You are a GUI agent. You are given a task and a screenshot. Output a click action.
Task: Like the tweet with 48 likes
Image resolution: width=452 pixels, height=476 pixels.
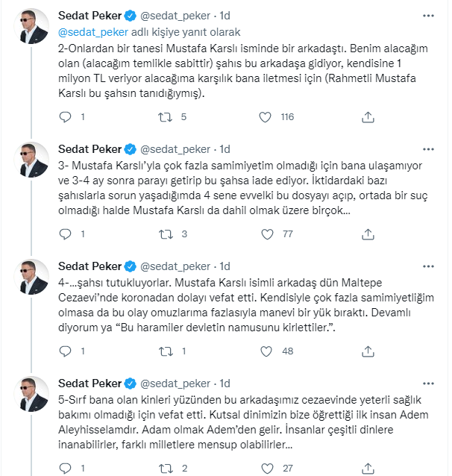click(x=266, y=351)
